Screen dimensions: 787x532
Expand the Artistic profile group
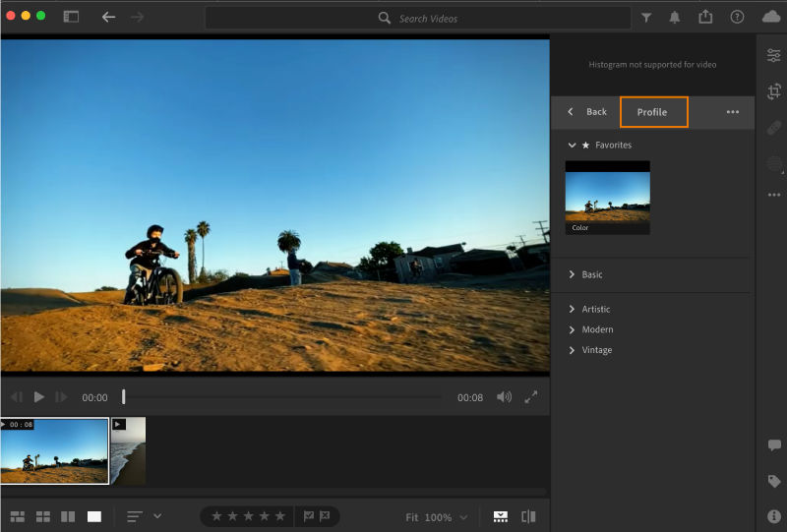point(572,309)
